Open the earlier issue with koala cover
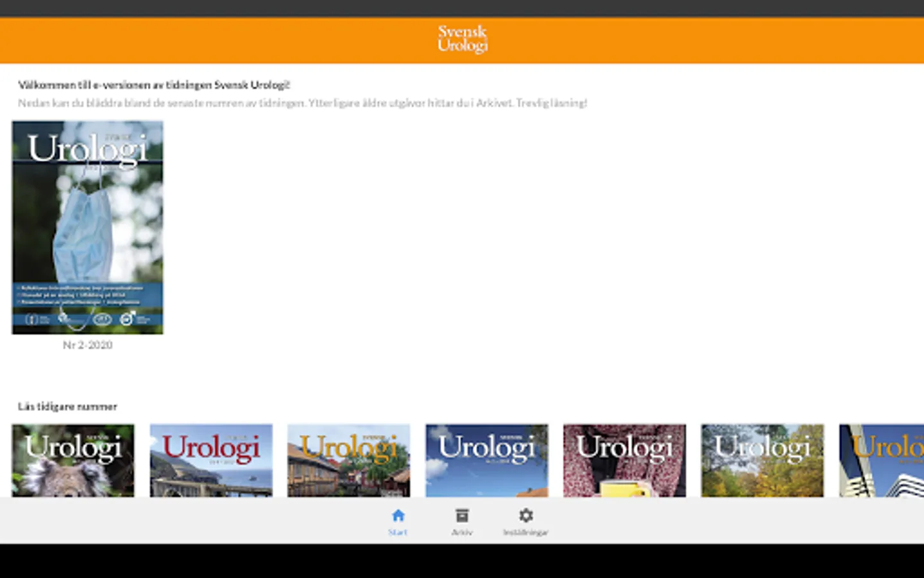Image resolution: width=924 pixels, height=578 pixels. pos(73,460)
